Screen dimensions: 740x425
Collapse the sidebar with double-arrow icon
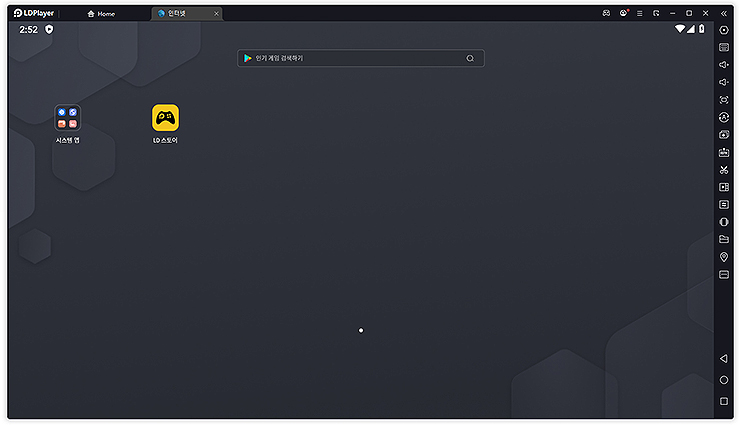[723, 13]
